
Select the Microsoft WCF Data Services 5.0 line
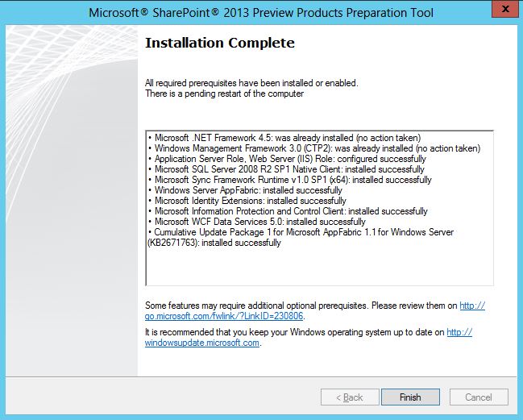pos(257,222)
